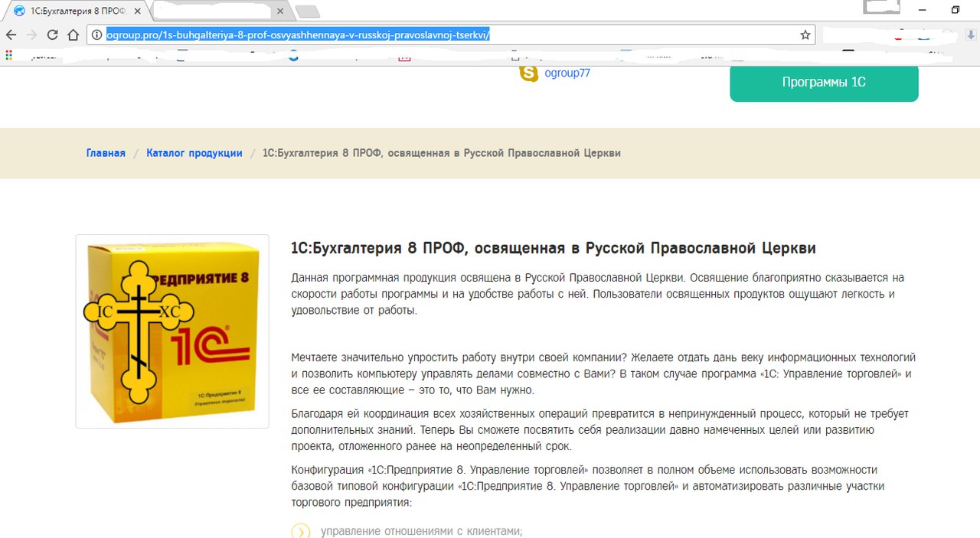
Task: Switch to the 1С:Бухгалтерия 8 ПРОФ tab
Action: (74, 11)
